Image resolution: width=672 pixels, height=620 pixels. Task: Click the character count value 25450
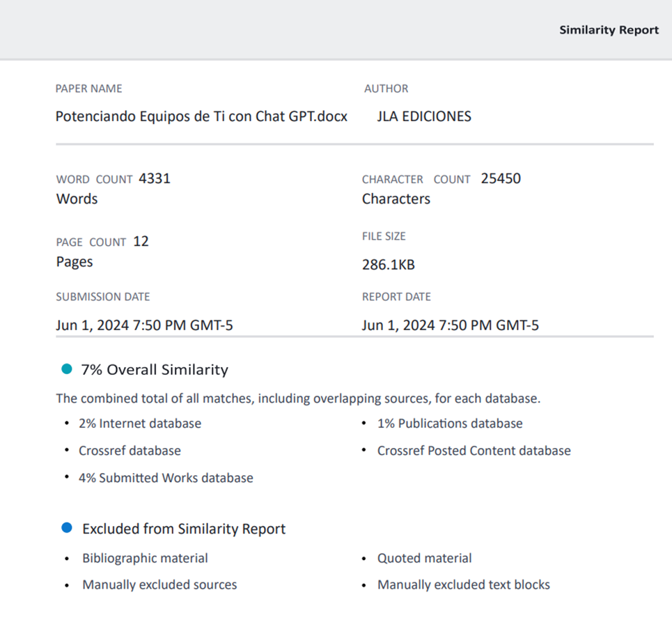coord(501,178)
